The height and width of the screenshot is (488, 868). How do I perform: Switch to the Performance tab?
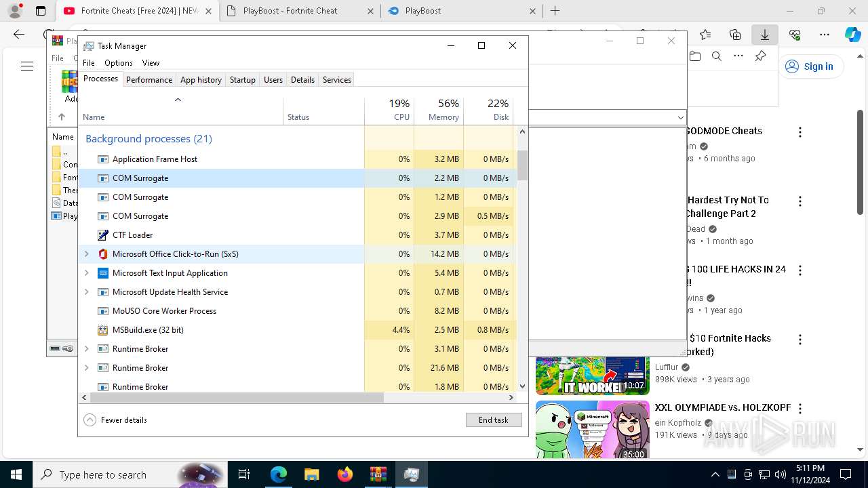coord(149,79)
